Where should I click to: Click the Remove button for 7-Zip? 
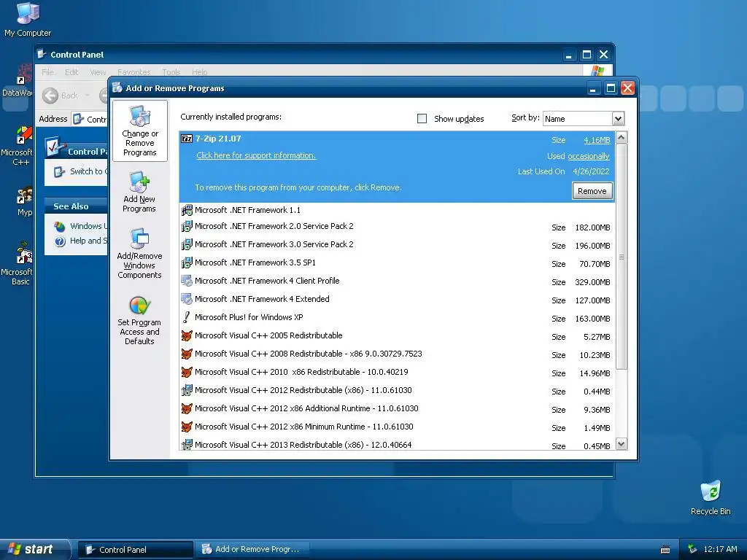(592, 191)
